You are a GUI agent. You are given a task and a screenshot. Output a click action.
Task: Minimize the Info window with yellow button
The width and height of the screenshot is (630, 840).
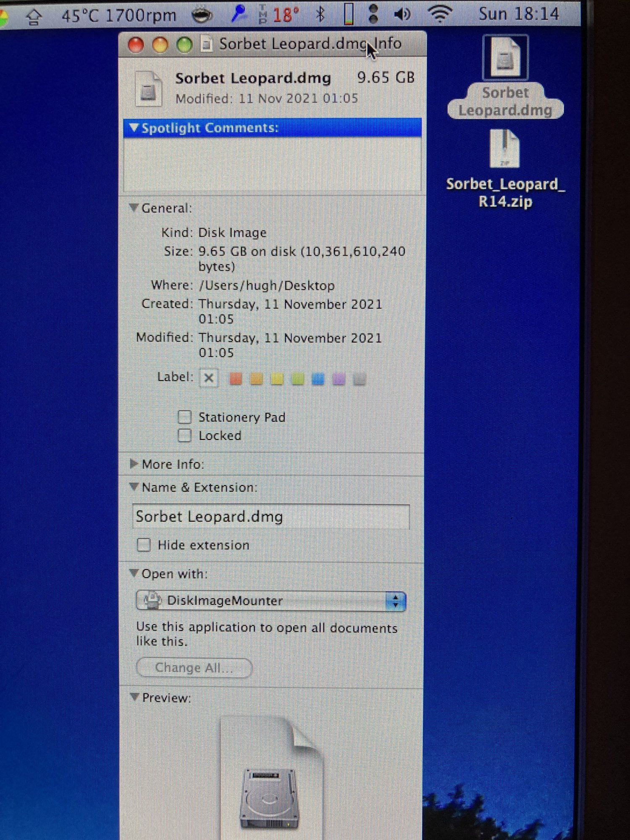[160, 45]
